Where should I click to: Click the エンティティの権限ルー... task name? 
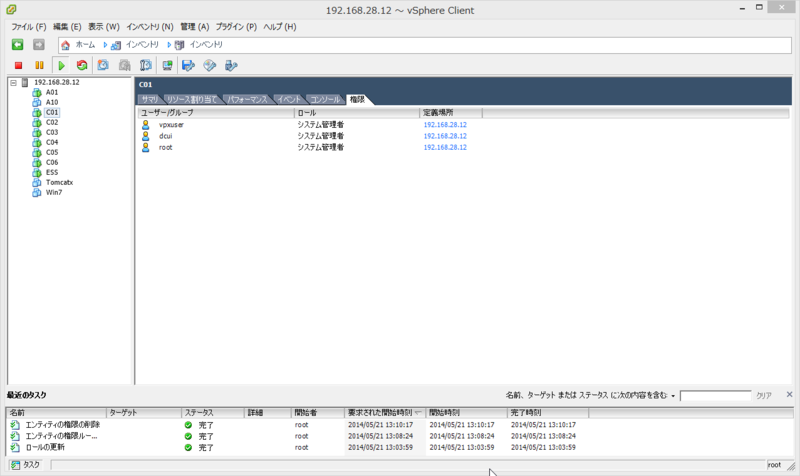[x=61, y=436]
